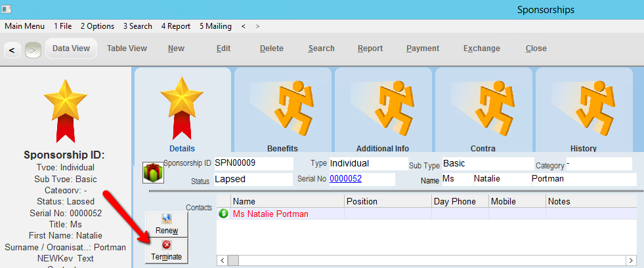This screenshot has width=644, height=268.
Task: Follow the serial number 0000052 link
Action: [345, 179]
